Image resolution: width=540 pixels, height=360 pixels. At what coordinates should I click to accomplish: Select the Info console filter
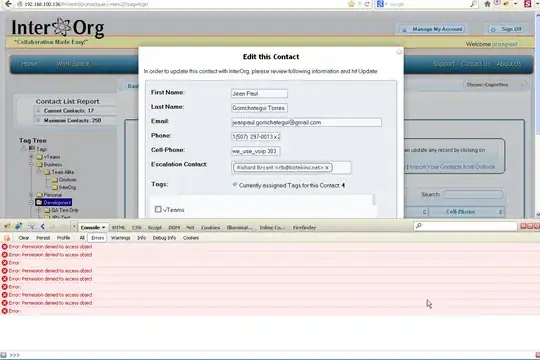(x=142, y=238)
